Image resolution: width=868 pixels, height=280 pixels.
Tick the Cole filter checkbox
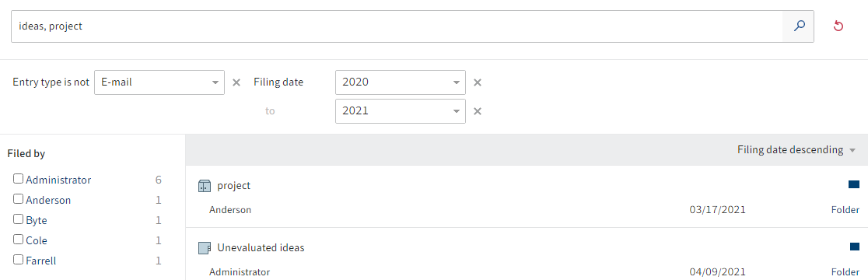[x=18, y=240]
